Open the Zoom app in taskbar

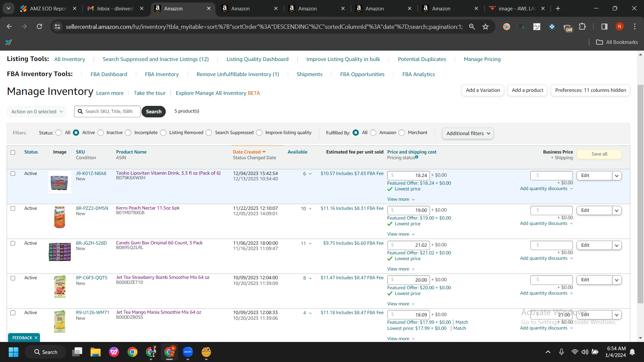pyautogui.click(x=188, y=352)
